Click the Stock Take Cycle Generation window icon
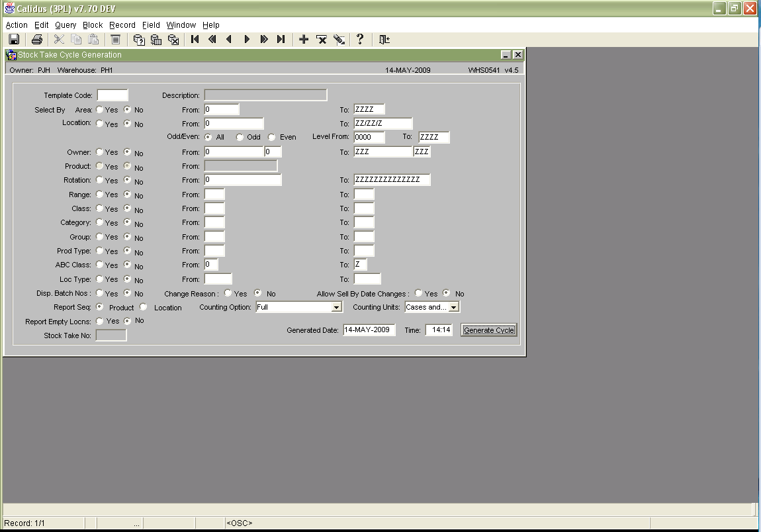The height and width of the screenshot is (532, 761). tap(11, 55)
